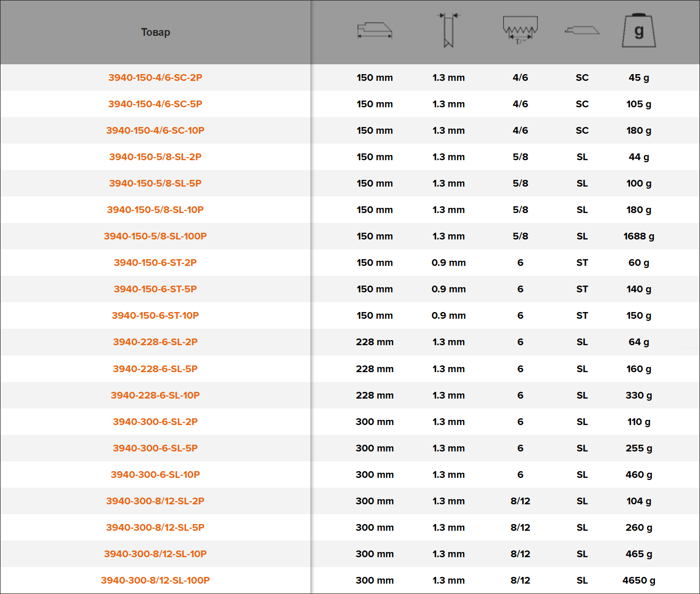Open product 3940-300-6-SL-5P
Image resolution: width=700 pixels, height=594 pixels.
pos(155,448)
